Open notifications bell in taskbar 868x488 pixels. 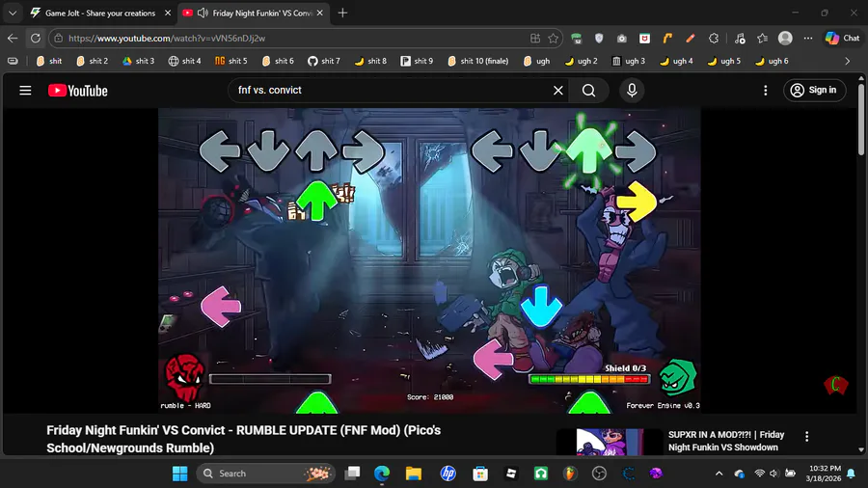[851, 474]
